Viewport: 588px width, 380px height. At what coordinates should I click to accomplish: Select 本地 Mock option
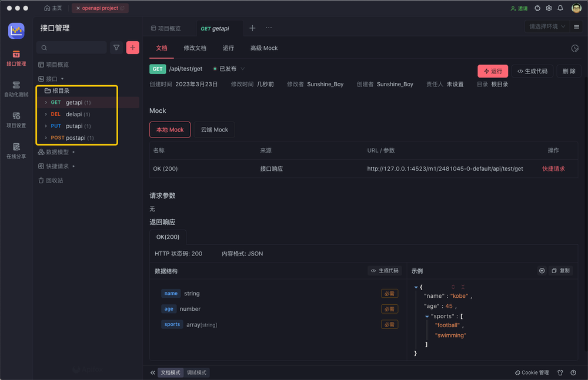170,130
